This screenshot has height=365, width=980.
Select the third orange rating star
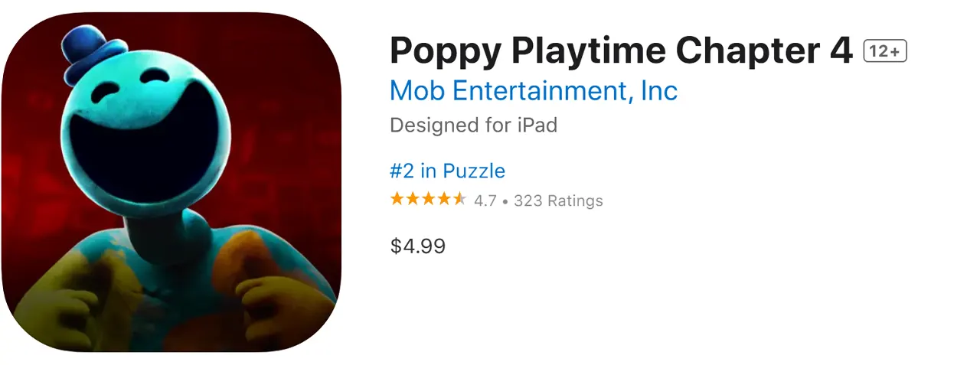428,200
